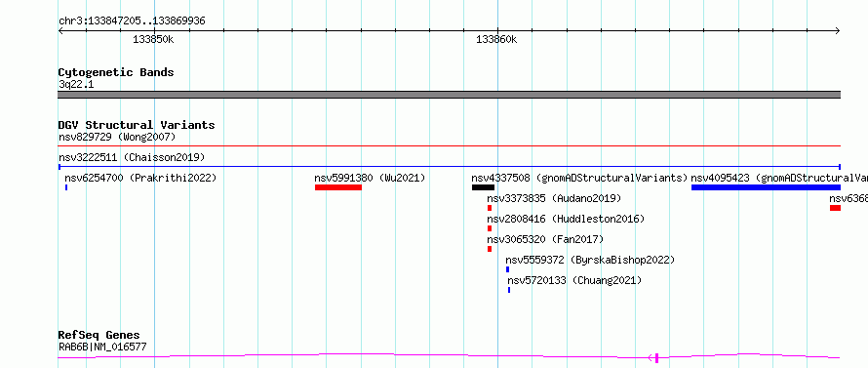The width and height of the screenshot is (868, 368).
Task: Click the nsv829729 (Wong2007) label
Action: pyautogui.click(x=117, y=137)
